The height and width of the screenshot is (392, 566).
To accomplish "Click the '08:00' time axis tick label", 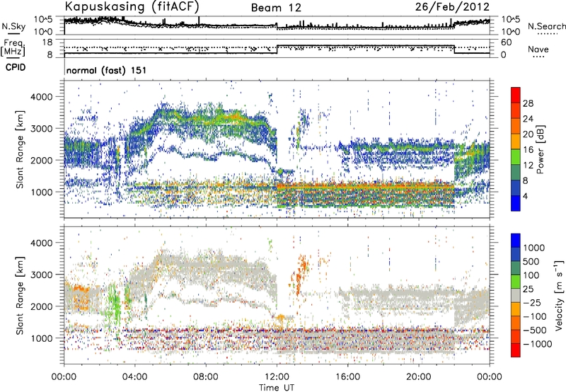I will (206, 377).
